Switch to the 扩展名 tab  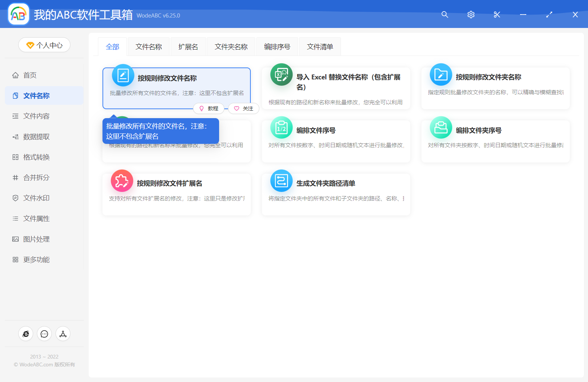point(188,47)
